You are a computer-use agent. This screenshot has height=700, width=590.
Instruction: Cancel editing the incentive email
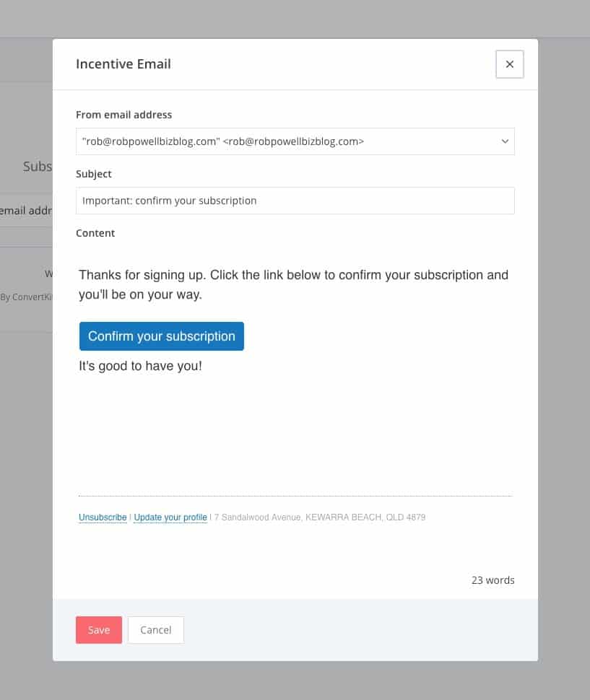click(x=156, y=630)
